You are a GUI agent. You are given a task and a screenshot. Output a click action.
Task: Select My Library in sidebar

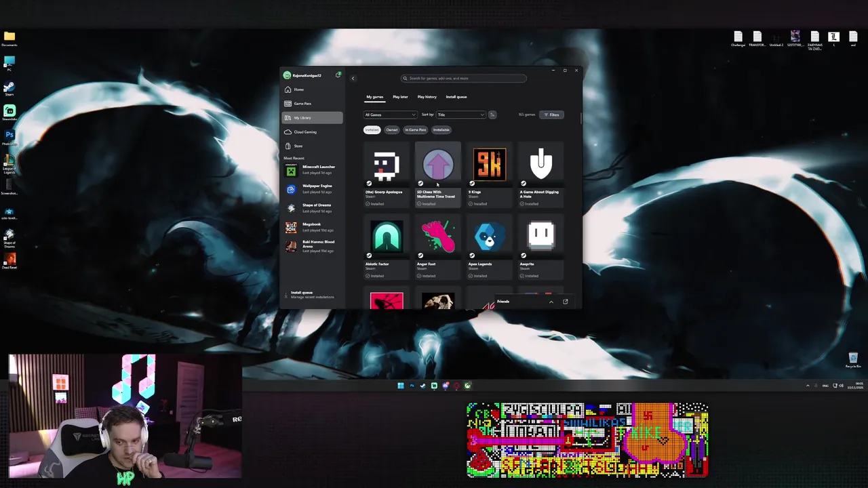[313, 118]
